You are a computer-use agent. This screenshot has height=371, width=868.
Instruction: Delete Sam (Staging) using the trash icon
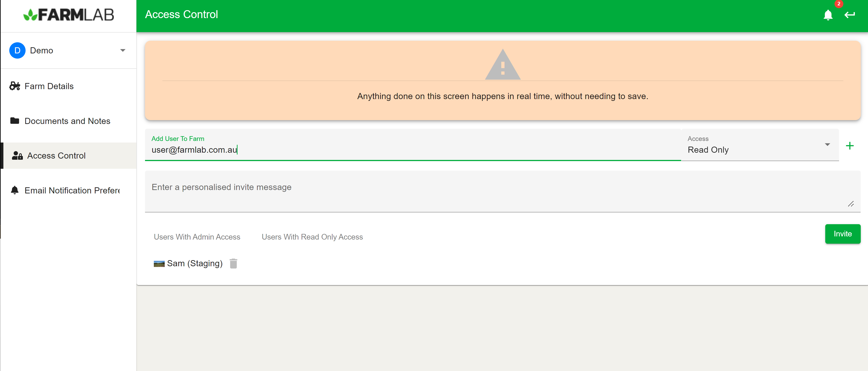coord(233,264)
